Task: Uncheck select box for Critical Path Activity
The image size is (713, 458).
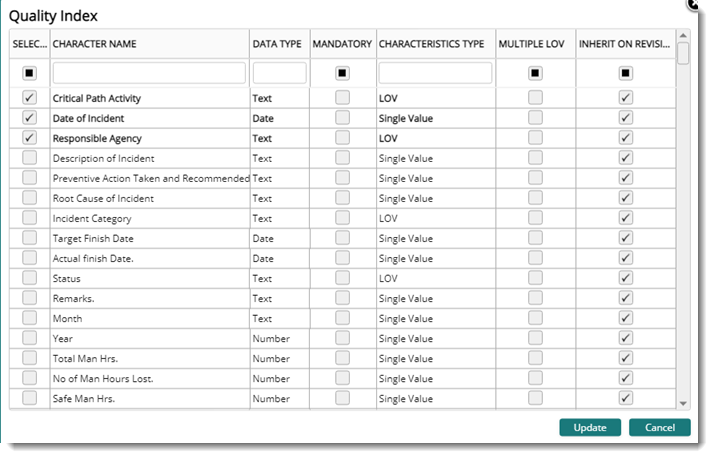Action: coord(30,98)
